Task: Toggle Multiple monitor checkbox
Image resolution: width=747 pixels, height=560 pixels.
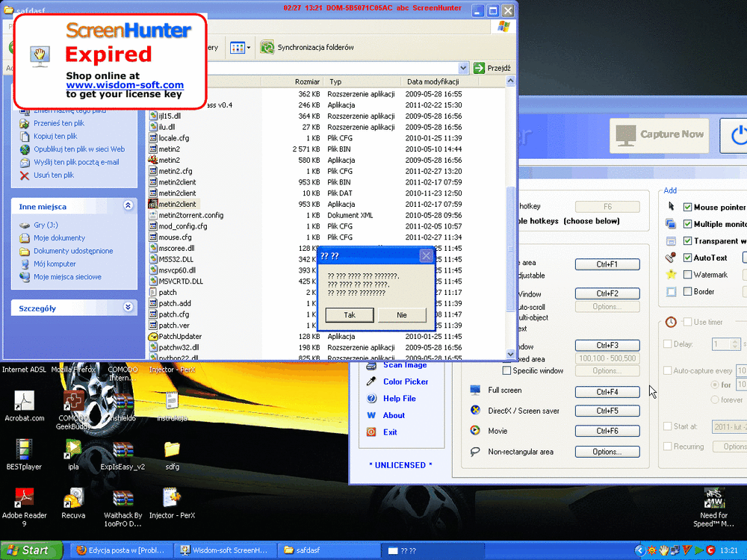Action: pyautogui.click(x=687, y=224)
